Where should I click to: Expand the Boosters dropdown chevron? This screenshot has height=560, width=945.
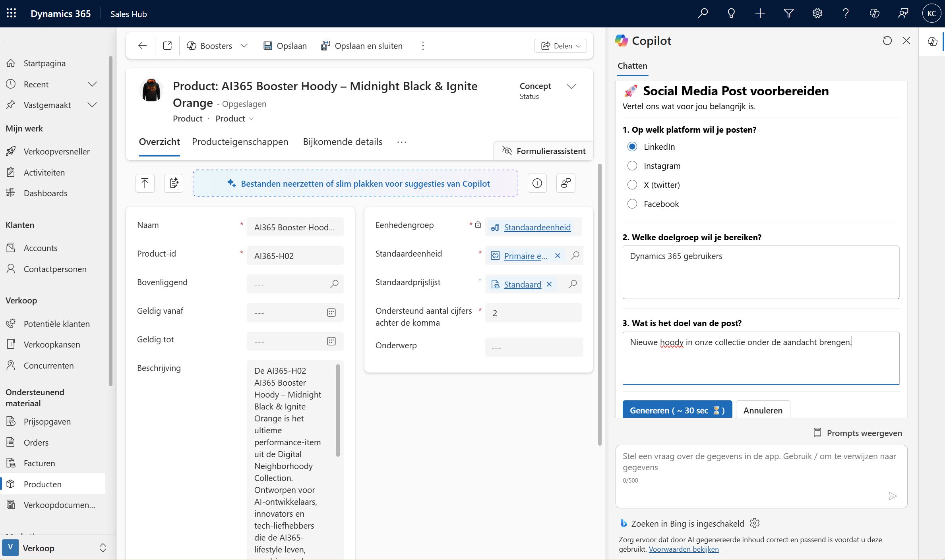244,46
